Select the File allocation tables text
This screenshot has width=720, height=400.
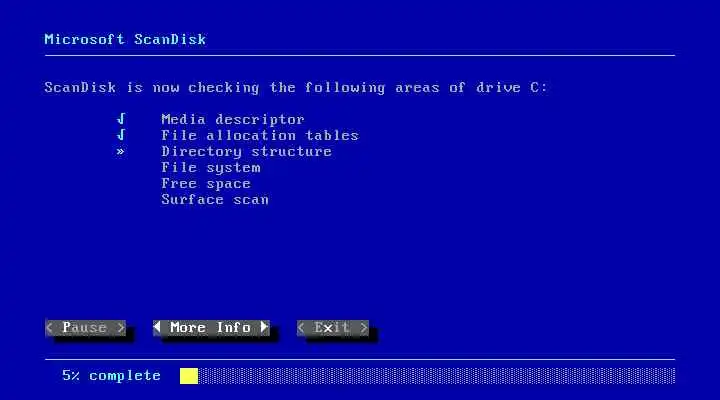click(260, 135)
